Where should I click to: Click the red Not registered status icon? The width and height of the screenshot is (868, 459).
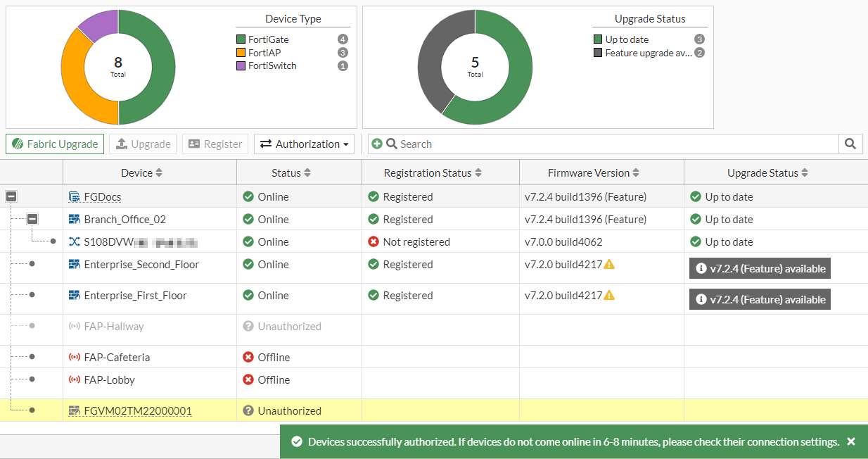click(x=374, y=242)
